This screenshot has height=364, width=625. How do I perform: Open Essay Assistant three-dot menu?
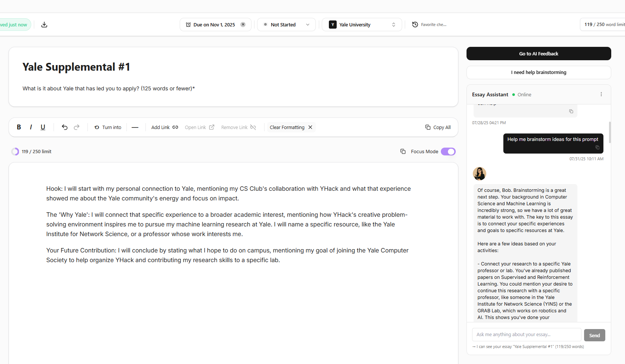601,94
